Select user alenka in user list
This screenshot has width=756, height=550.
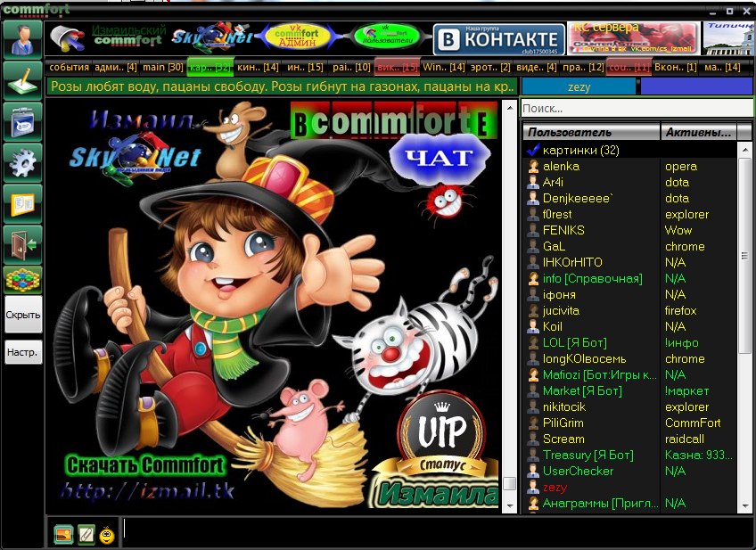coord(561,166)
